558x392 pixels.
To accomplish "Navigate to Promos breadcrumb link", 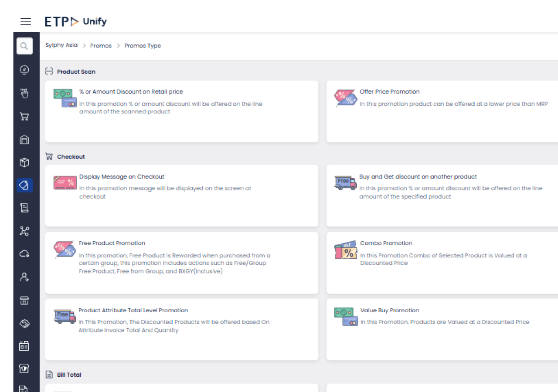I will pyautogui.click(x=101, y=46).
